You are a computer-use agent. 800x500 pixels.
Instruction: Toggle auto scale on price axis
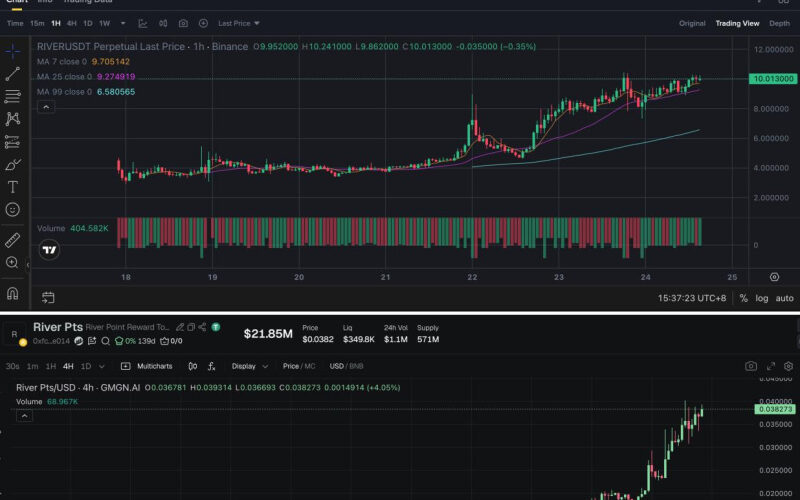(x=785, y=298)
